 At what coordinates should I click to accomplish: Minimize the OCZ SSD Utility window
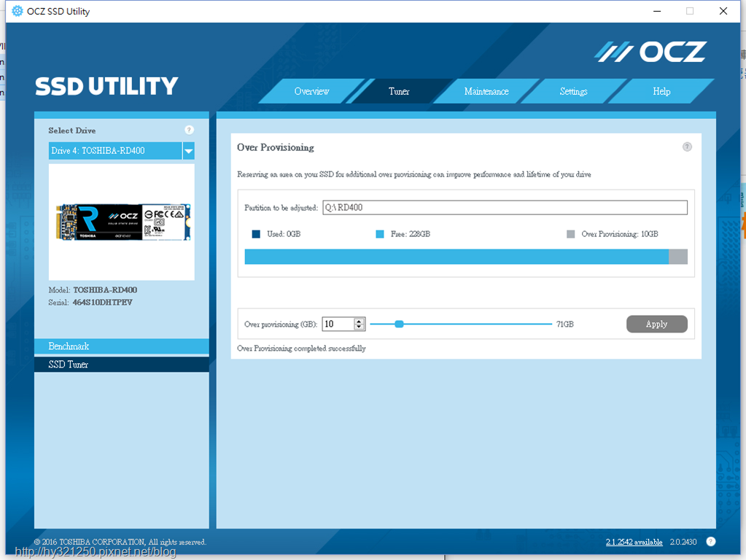point(657,11)
